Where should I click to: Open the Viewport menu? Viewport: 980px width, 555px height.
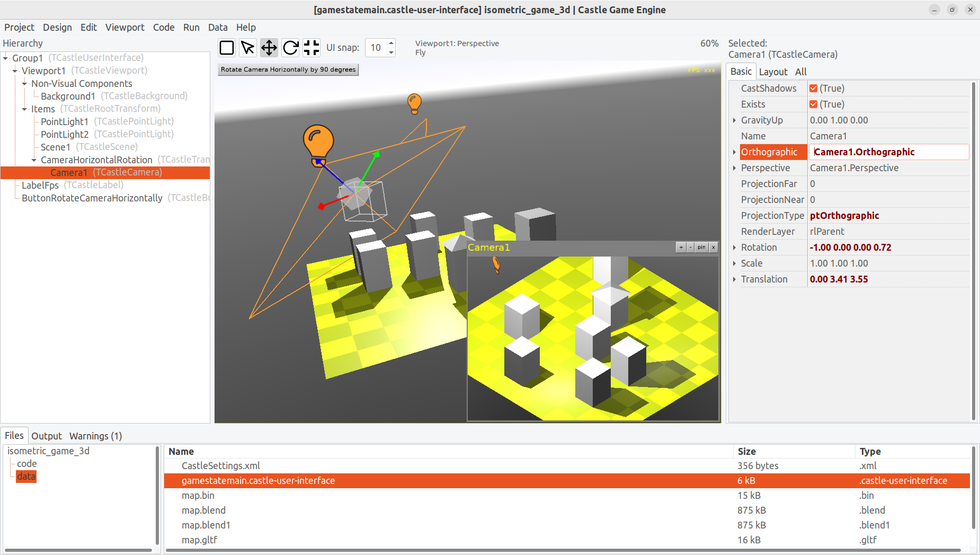click(x=124, y=28)
